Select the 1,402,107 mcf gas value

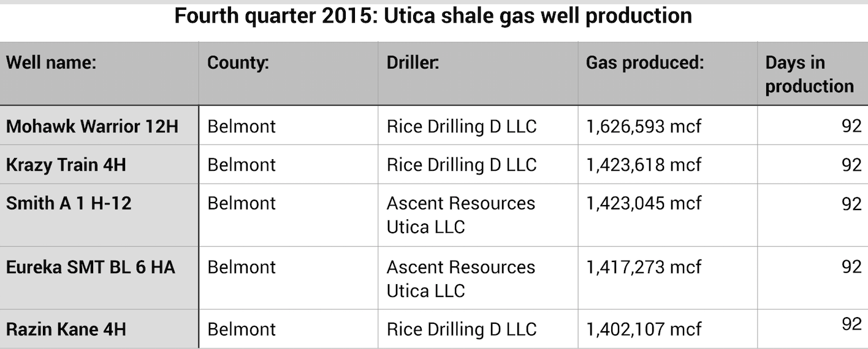coord(644,329)
